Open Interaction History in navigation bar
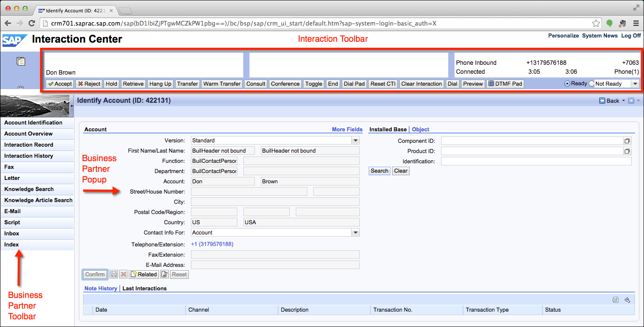This screenshot has height=327, width=644. coord(29,156)
